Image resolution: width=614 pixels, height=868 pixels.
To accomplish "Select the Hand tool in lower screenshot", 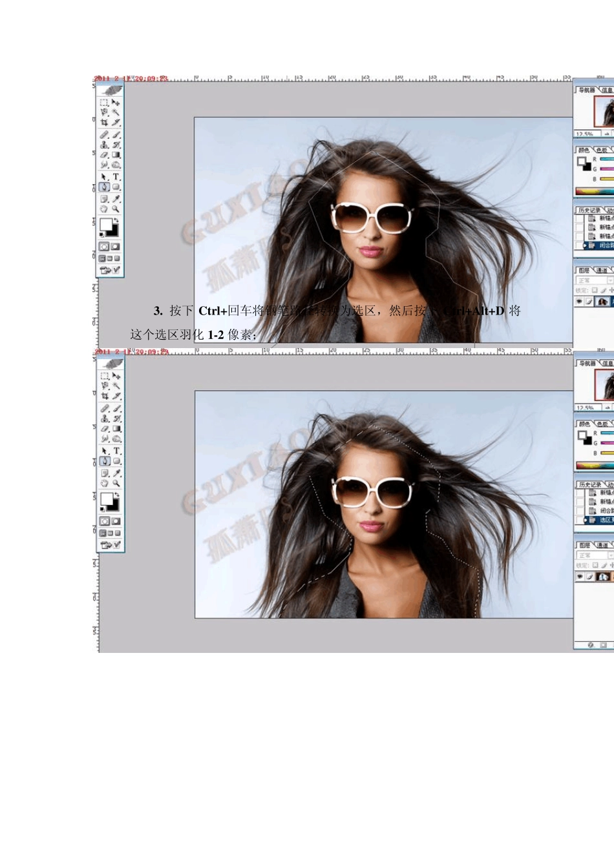I will pos(105,483).
